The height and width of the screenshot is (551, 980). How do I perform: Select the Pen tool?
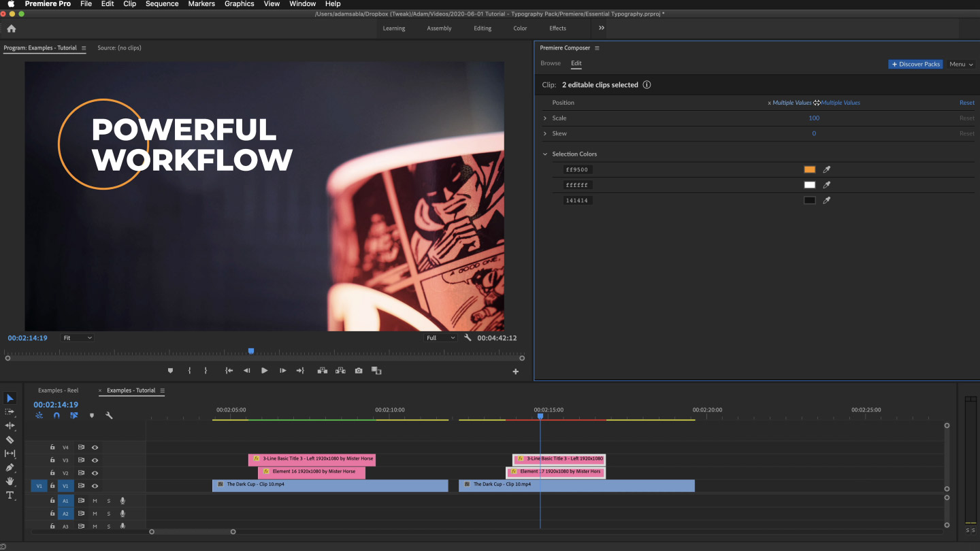[10, 467]
